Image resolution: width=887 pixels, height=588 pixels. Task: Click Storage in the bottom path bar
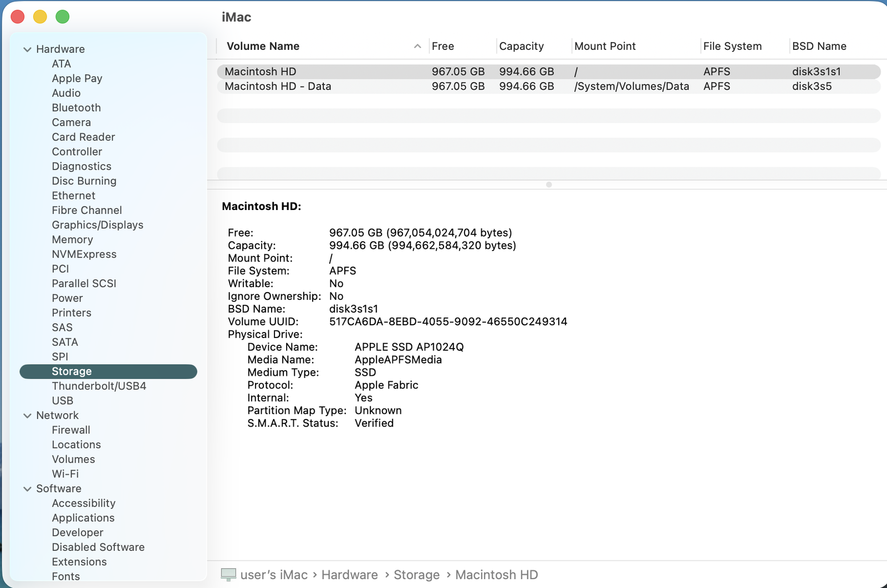point(416,575)
